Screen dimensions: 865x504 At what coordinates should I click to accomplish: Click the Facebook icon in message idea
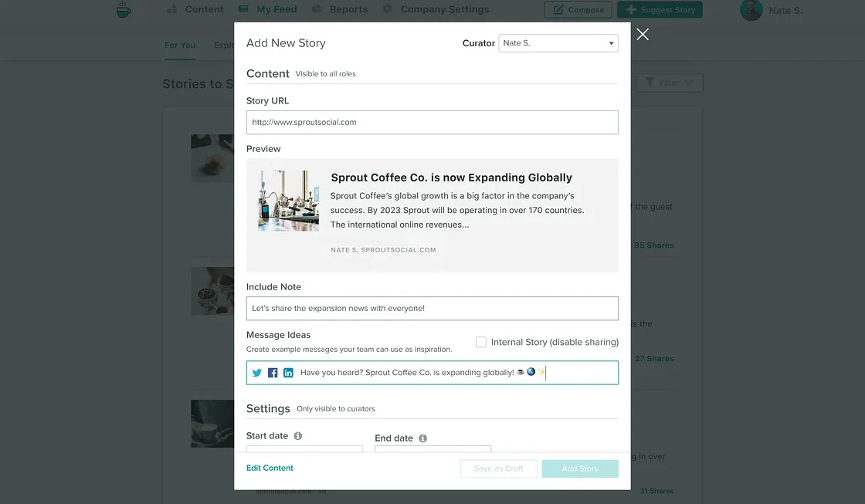click(273, 373)
